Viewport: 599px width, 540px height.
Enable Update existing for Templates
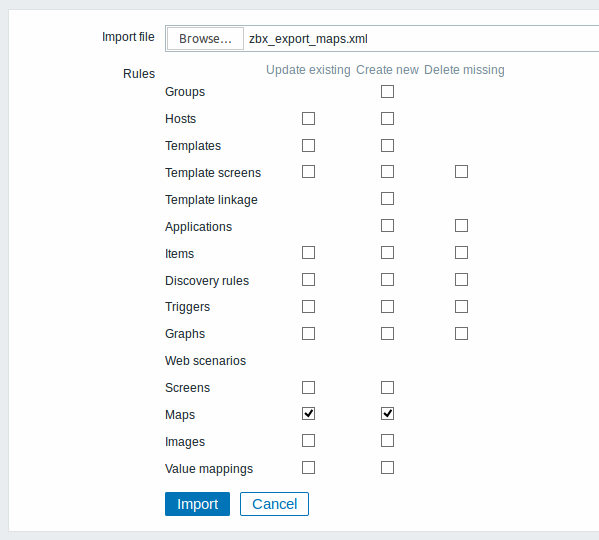(x=308, y=146)
